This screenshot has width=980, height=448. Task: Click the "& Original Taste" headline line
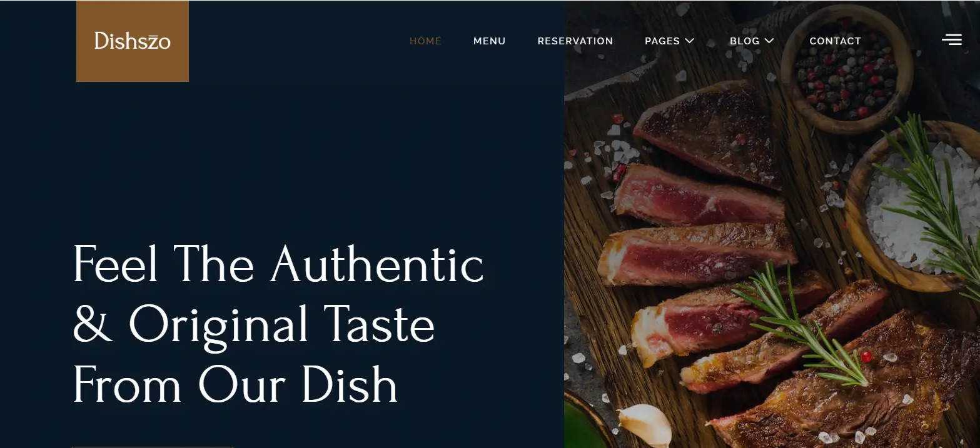point(253,324)
